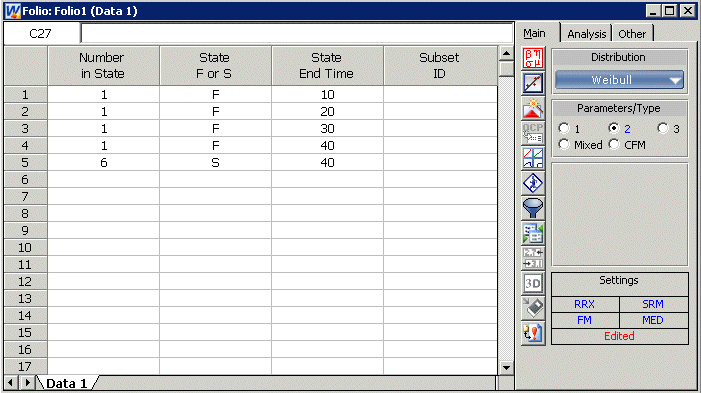Screen dimensions: 701x393
Task: Click the formula entry bar
Action: click(x=297, y=34)
